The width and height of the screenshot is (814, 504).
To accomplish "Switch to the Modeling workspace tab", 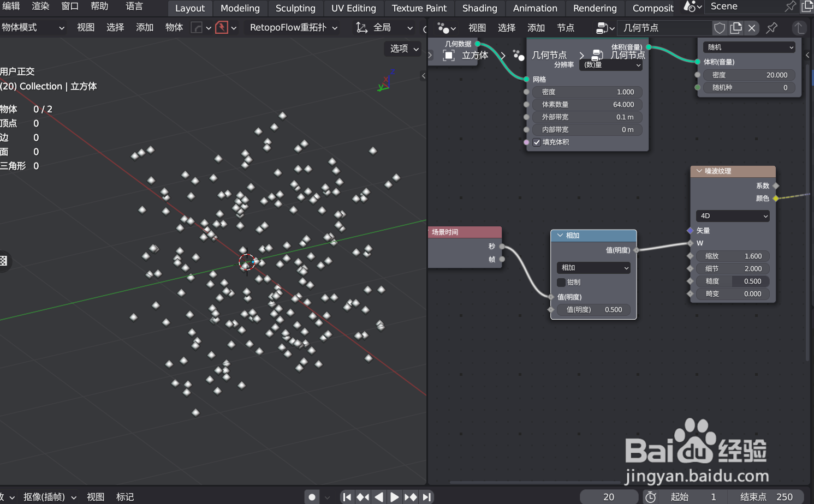I will [240, 8].
